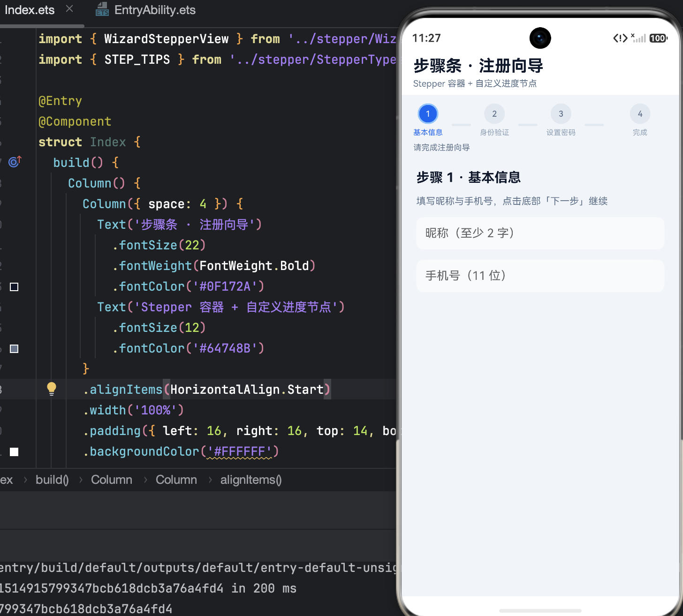The height and width of the screenshot is (616, 683).
Task: Open the EntryAbility.ets tab
Action: [x=155, y=10]
